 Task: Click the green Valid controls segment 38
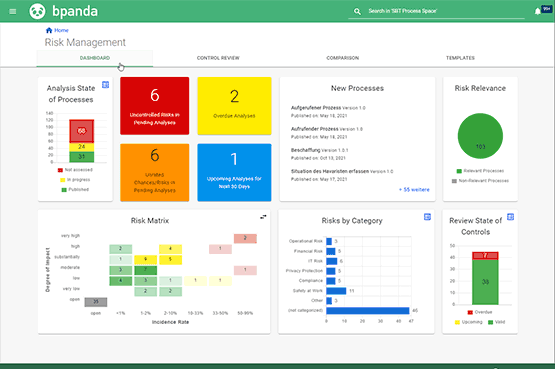485,282
